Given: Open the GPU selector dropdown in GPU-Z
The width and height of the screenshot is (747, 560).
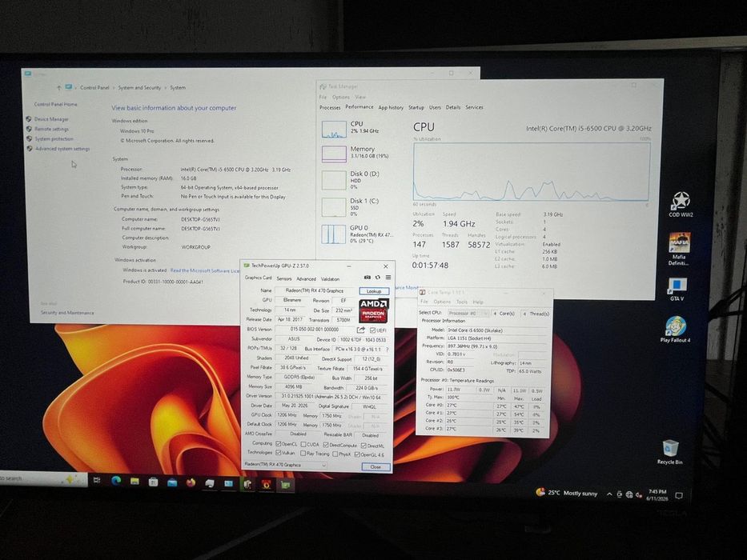Looking at the screenshot, I should pos(285,465).
